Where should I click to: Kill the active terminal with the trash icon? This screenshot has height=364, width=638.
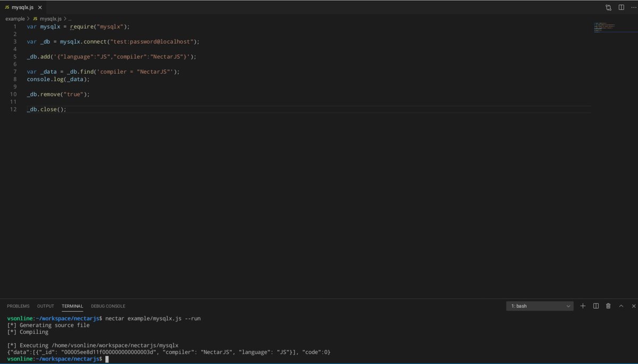(608, 306)
